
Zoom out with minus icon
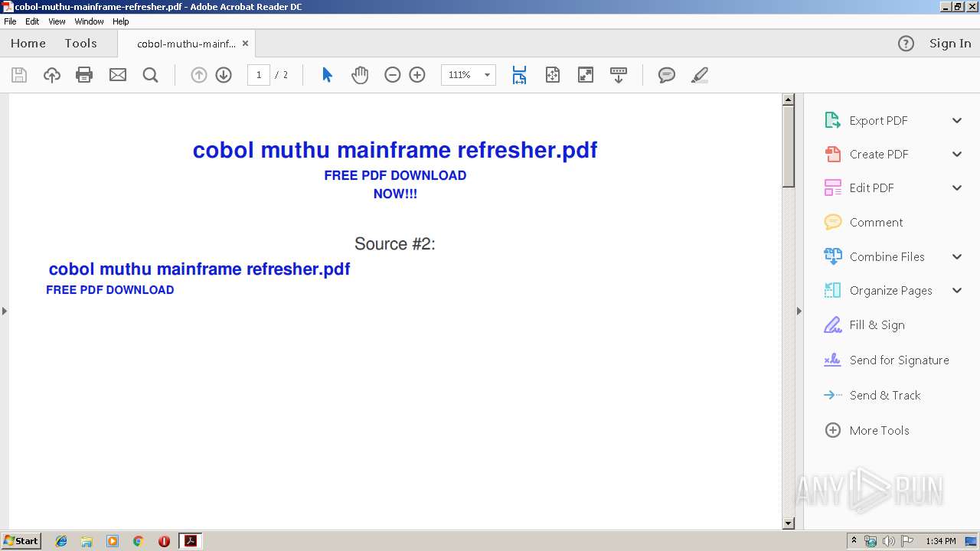(x=393, y=75)
